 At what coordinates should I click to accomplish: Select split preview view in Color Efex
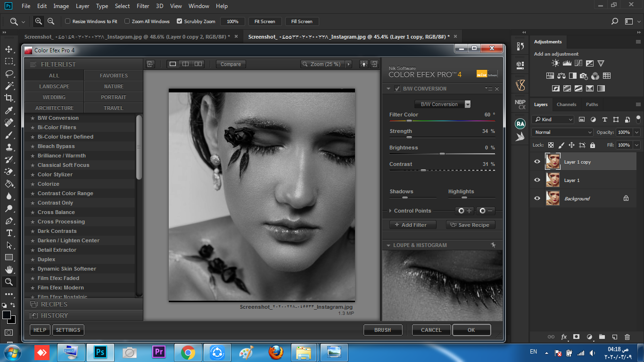[185, 64]
